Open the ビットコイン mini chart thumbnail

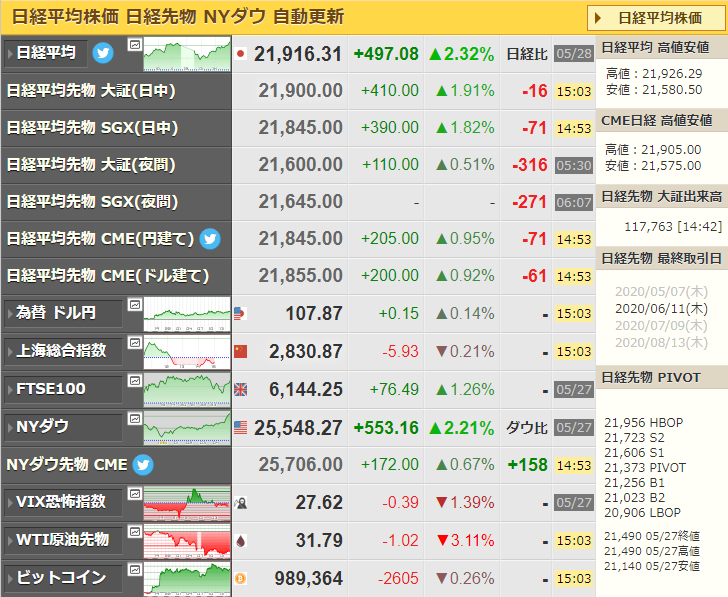[x=187, y=579]
